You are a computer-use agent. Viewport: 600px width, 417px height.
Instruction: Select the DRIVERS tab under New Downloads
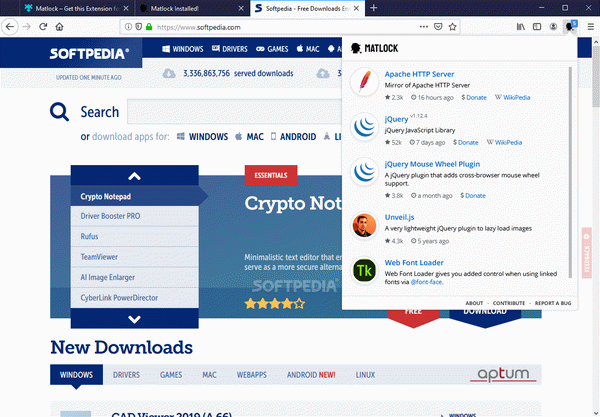(126, 375)
